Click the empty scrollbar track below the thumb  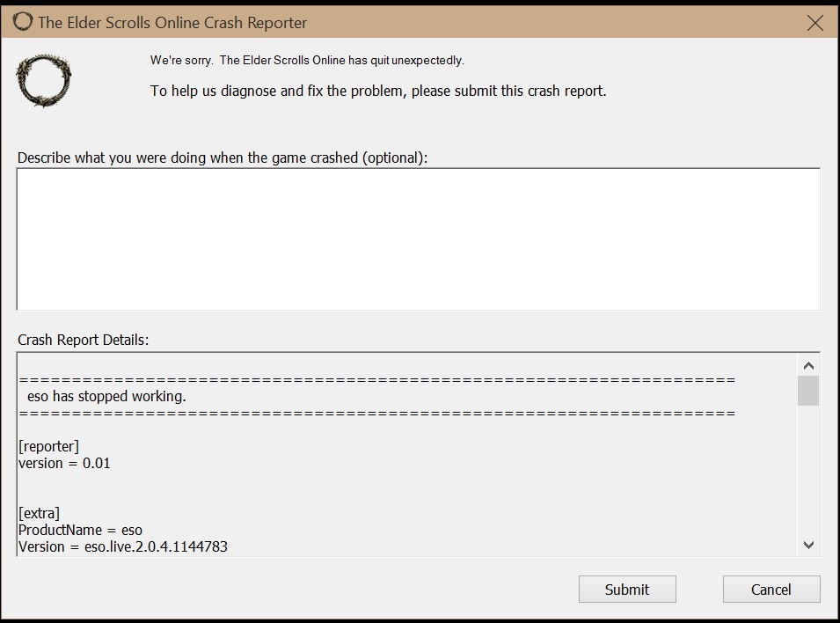(x=808, y=470)
